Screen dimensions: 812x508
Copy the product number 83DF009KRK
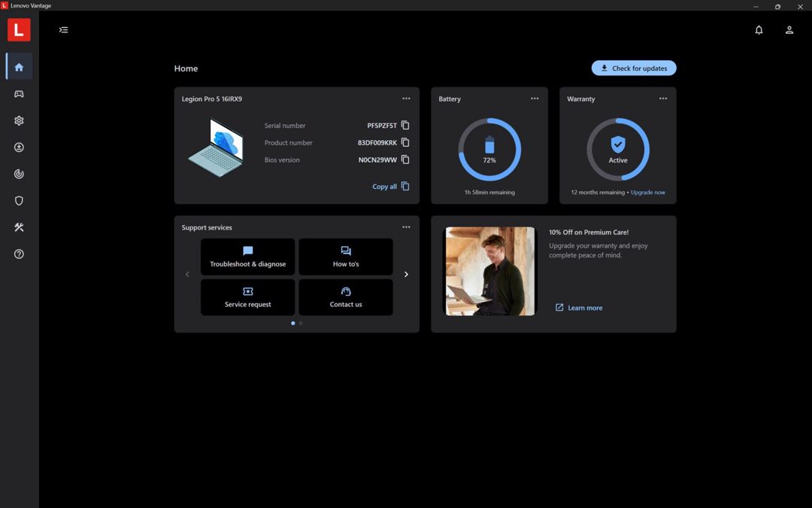(405, 142)
